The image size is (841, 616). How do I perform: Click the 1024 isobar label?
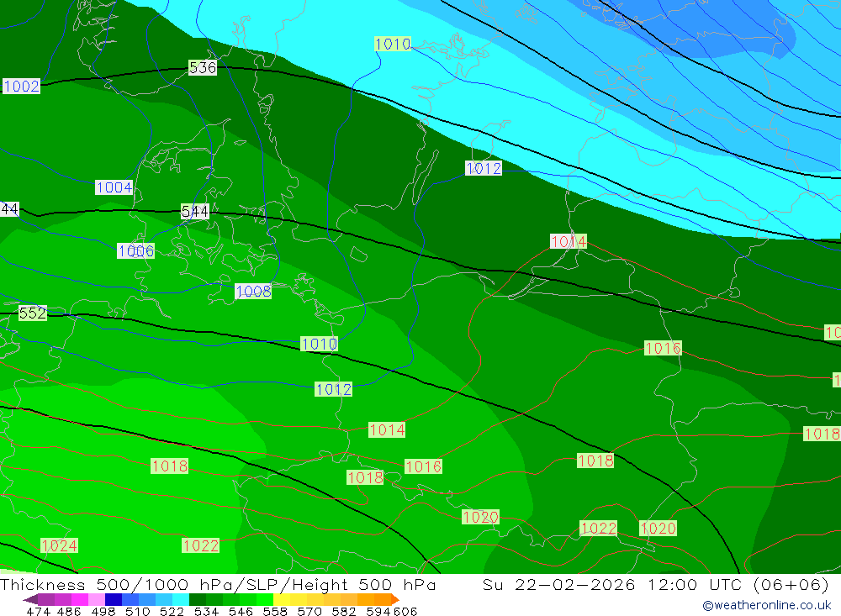click(60, 545)
